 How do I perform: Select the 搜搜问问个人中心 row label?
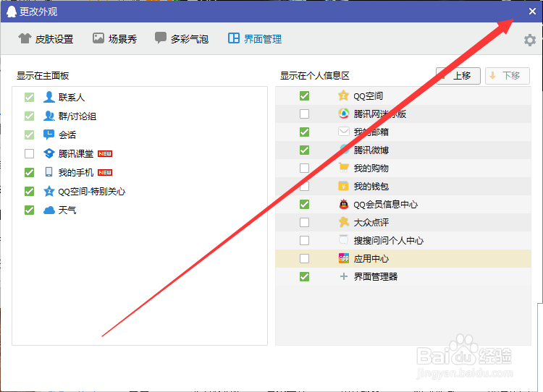(389, 240)
